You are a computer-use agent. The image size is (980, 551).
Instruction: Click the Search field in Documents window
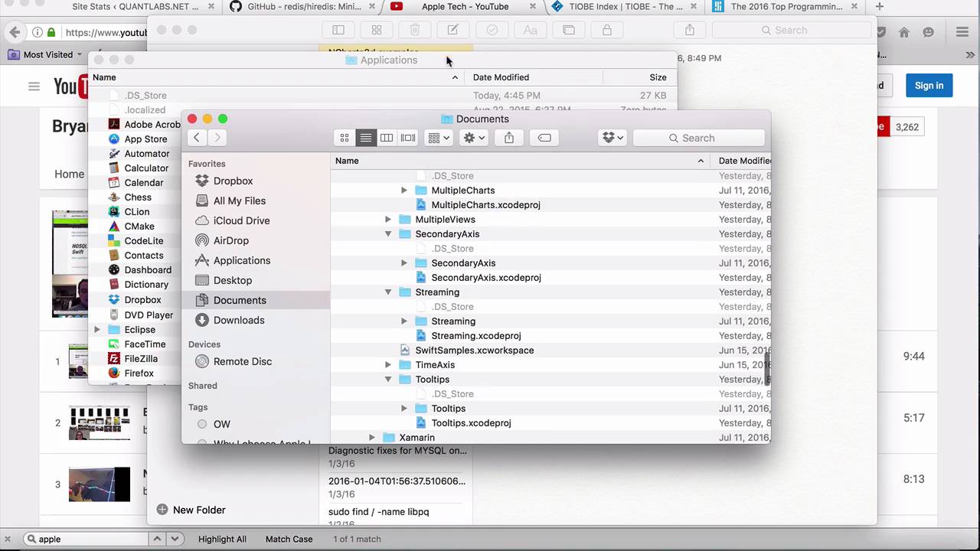click(x=699, y=138)
